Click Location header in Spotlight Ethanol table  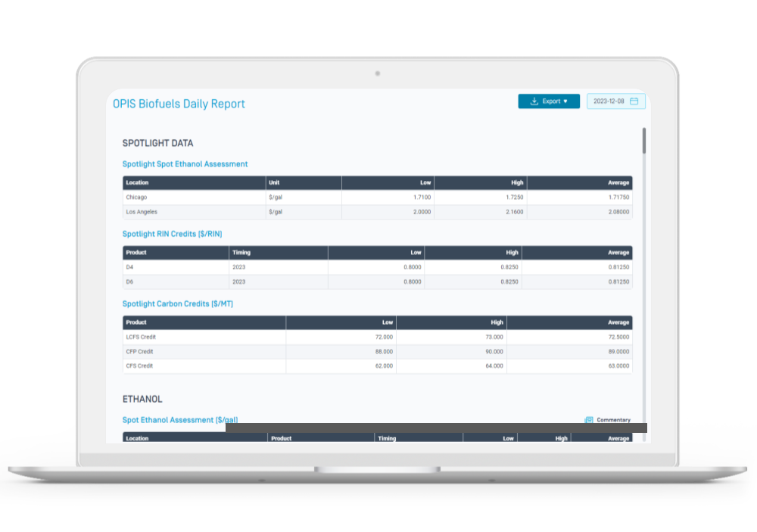click(x=138, y=183)
